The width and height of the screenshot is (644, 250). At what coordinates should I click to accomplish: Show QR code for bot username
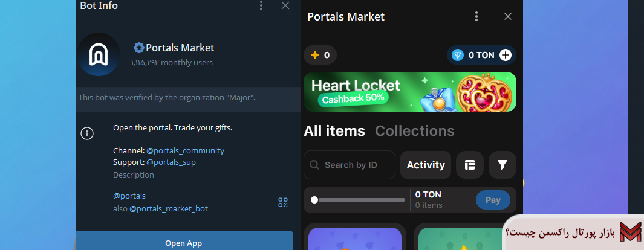pyautogui.click(x=282, y=202)
